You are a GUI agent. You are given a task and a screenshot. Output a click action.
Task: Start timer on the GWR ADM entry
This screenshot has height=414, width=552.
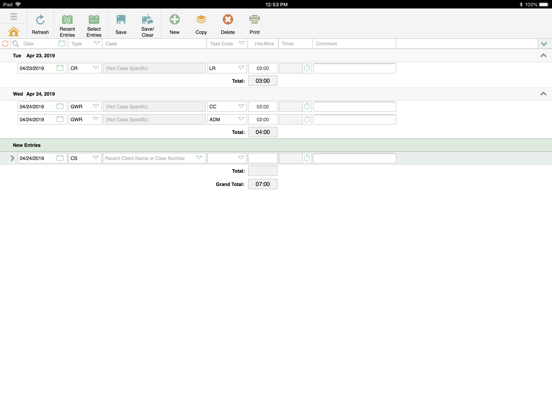[x=307, y=119]
